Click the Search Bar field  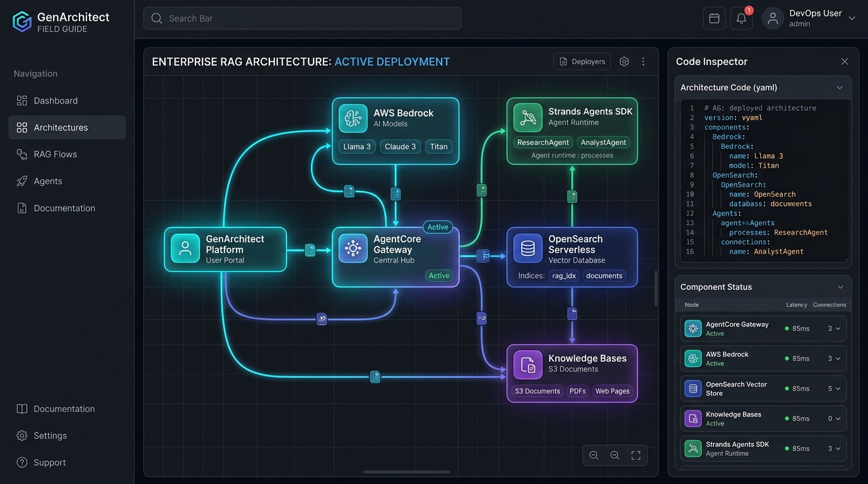[x=302, y=18]
